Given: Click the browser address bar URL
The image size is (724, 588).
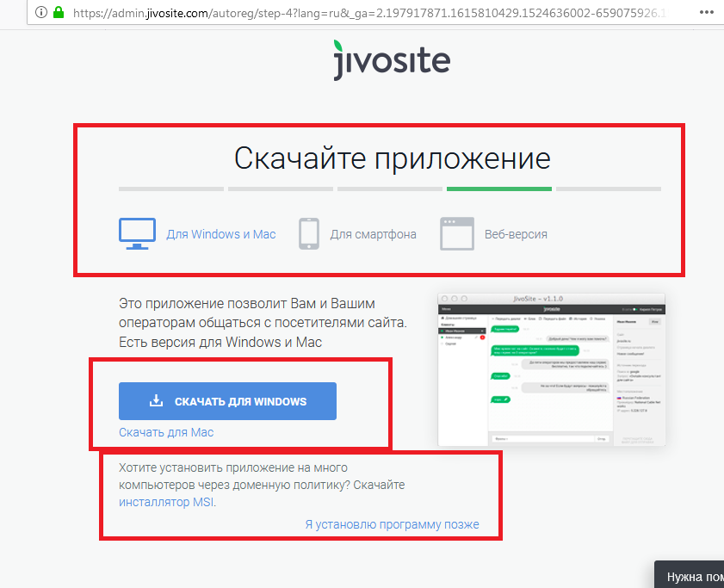Looking at the screenshot, I should click(x=369, y=13).
